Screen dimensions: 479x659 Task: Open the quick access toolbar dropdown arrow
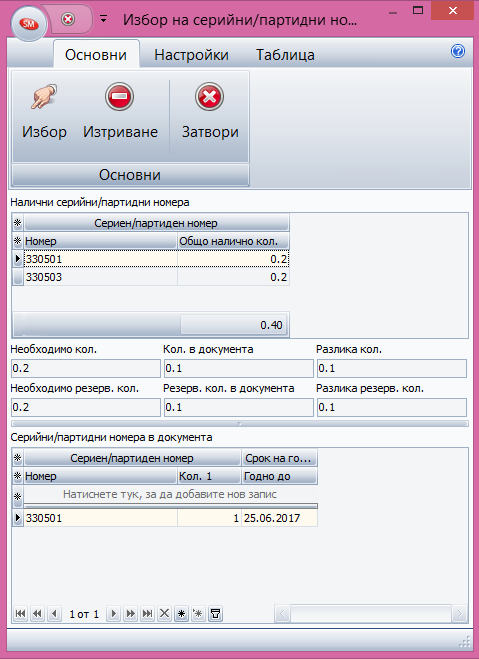coord(103,18)
